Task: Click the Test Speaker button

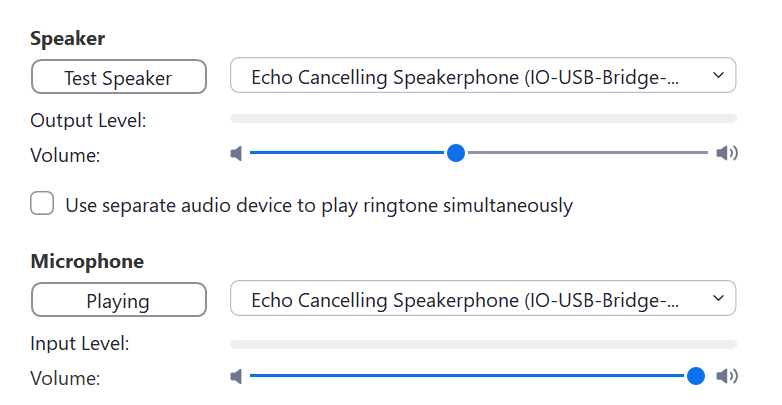Action: pos(118,77)
